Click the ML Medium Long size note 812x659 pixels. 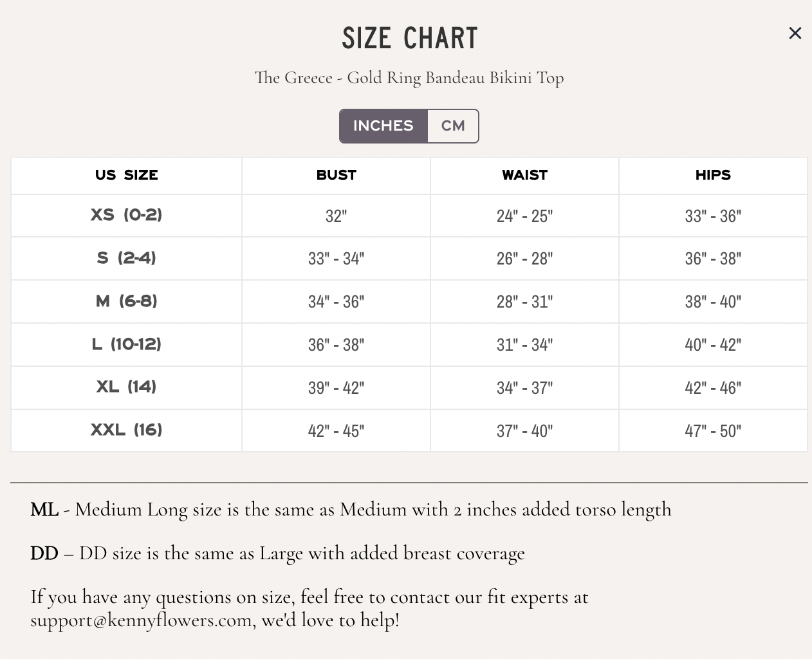tap(351, 510)
